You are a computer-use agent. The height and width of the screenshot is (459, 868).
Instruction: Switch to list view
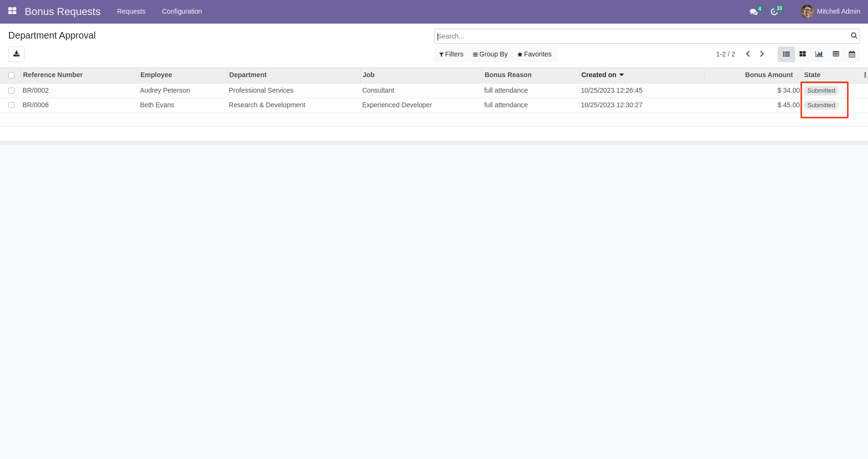point(786,54)
